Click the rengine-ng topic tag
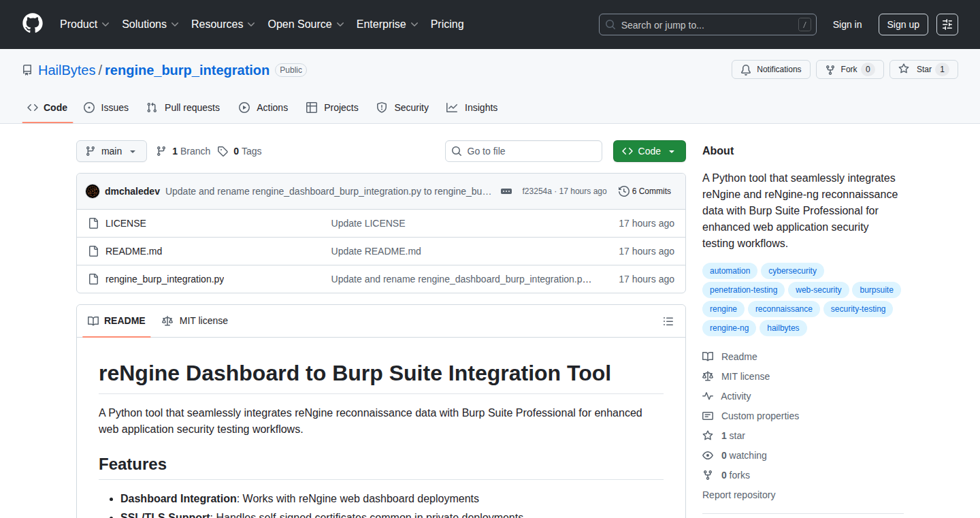The width and height of the screenshot is (980, 518). pos(729,328)
